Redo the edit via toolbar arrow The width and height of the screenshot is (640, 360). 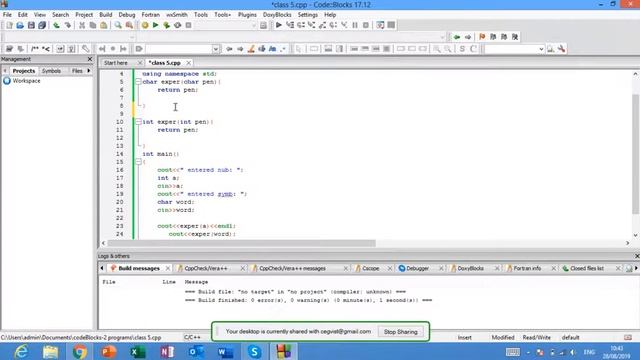[67, 25]
